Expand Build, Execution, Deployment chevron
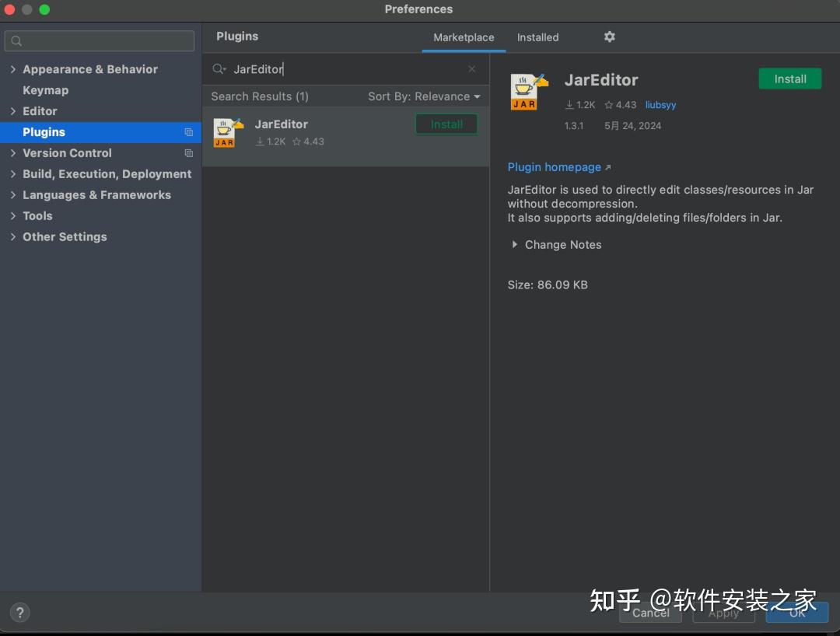Image resolution: width=840 pixels, height=636 pixels. pyautogui.click(x=13, y=174)
